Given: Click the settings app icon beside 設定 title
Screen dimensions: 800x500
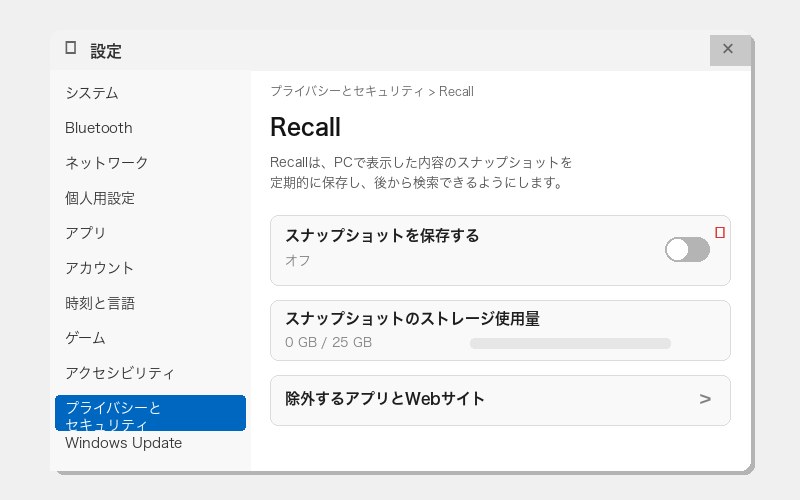Looking at the screenshot, I should [x=71, y=48].
